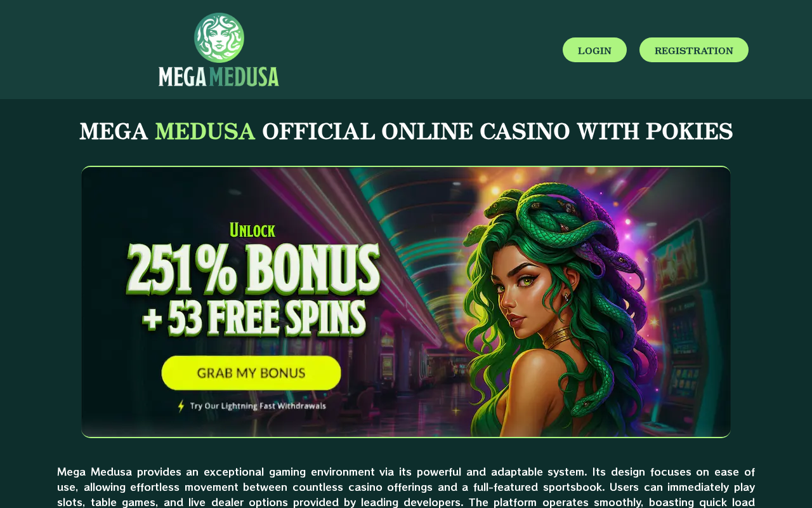Image resolution: width=812 pixels, height=508 pixels.
Task: Click the Try Our Lightning Fast Withdrawals text
Action: pos(258,406)
